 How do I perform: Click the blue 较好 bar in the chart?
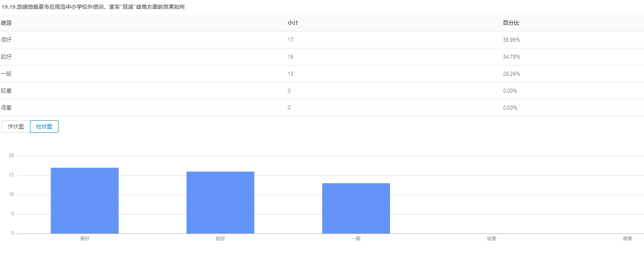point(220,203)
